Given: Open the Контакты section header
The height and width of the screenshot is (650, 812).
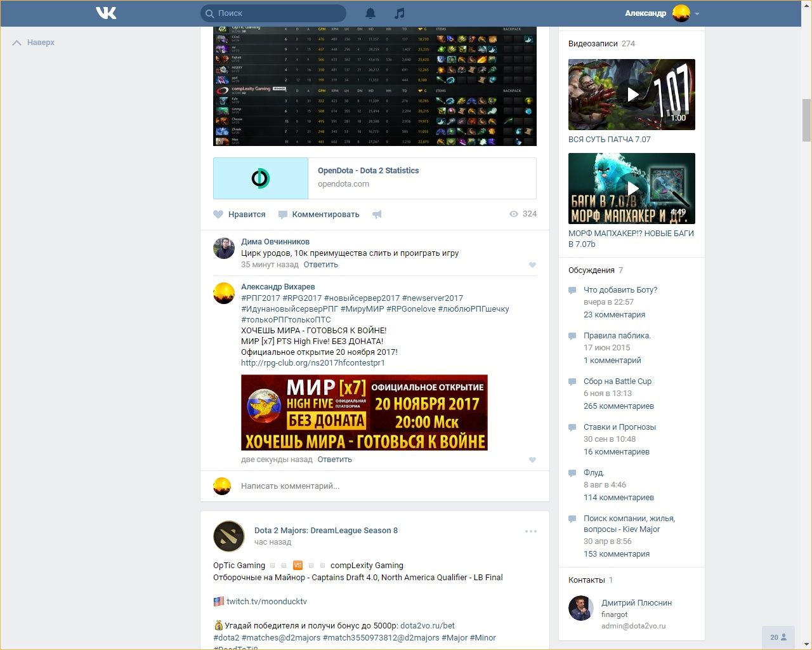Looking at the screenshot, I should 591,580.
